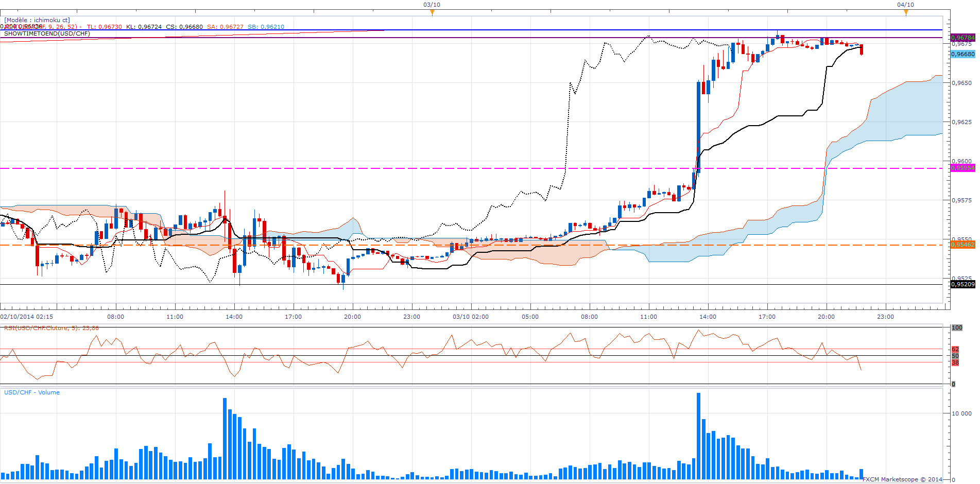Select the black 0,95209 price level label
Screen dimensions: 980x484
[962, 284]
